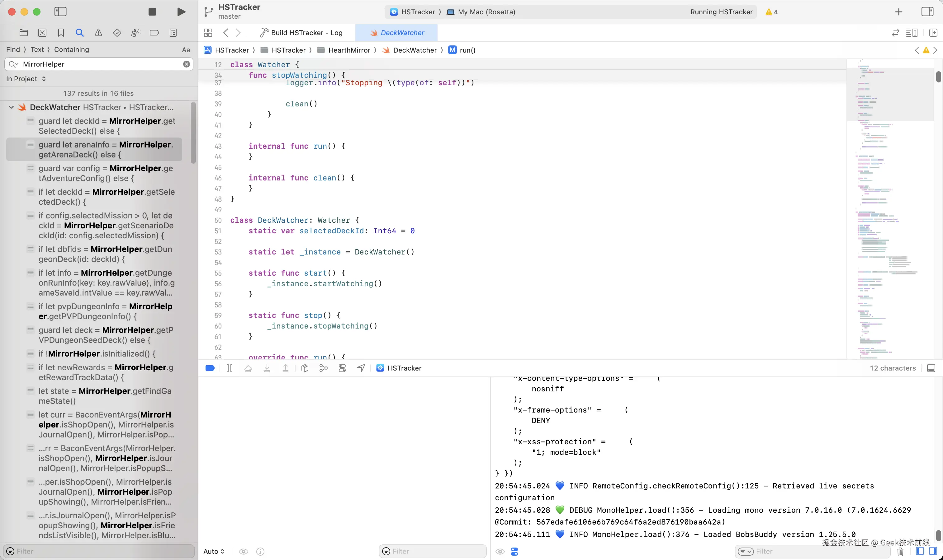Click the breakpoint navigator icon
The height and width of the screenshot is (560, 943).
tap(154, 33)
